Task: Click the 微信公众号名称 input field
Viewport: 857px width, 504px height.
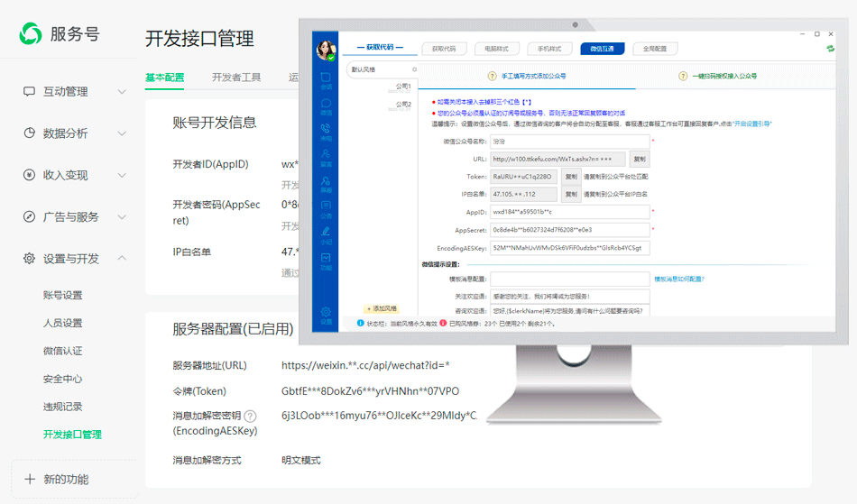Action: (569, 142)
